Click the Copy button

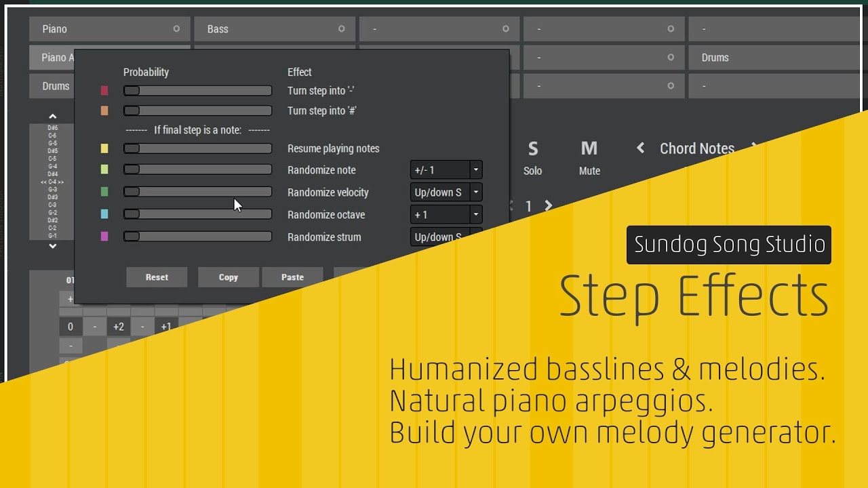click(229, 277)
